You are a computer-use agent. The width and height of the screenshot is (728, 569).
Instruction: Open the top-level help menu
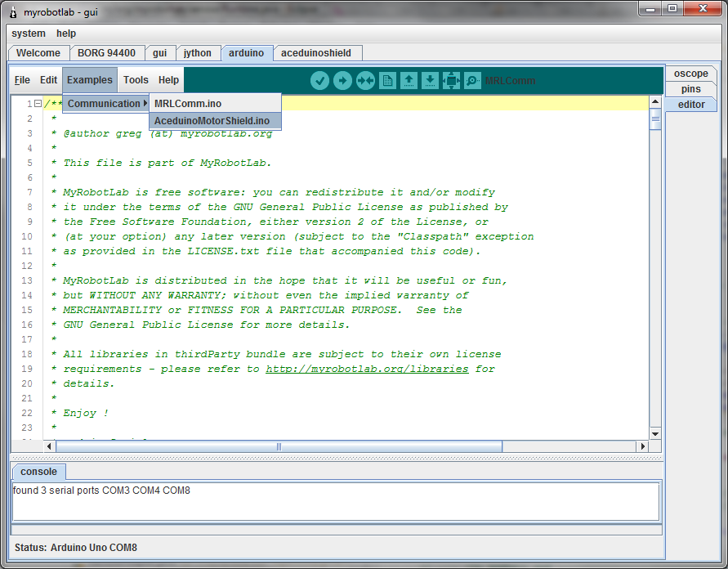(66, 34)
